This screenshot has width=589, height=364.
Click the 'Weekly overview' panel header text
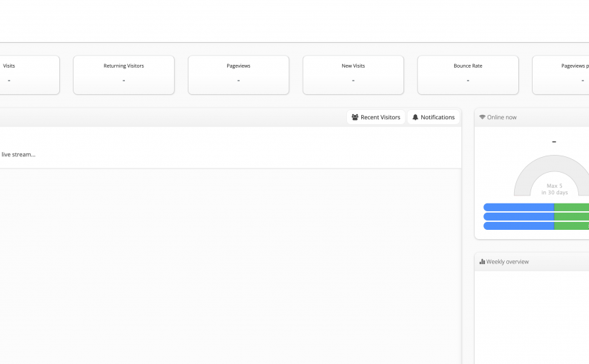click(x=508, y=261)
